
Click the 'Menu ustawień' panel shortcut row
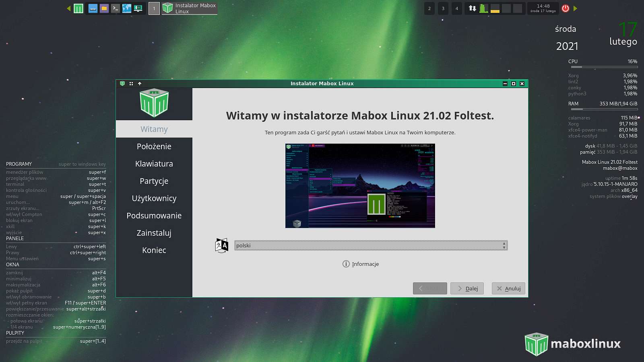click(x=56, y=259)
